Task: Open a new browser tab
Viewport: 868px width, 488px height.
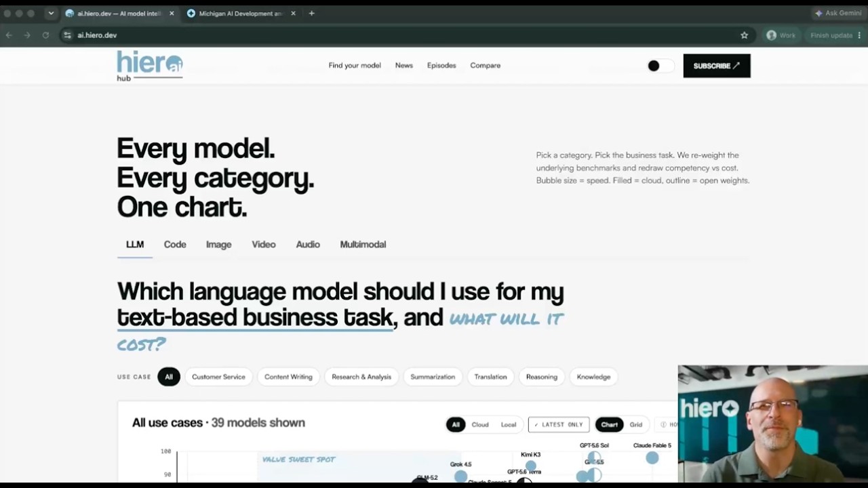Action: tap(311, 14)
